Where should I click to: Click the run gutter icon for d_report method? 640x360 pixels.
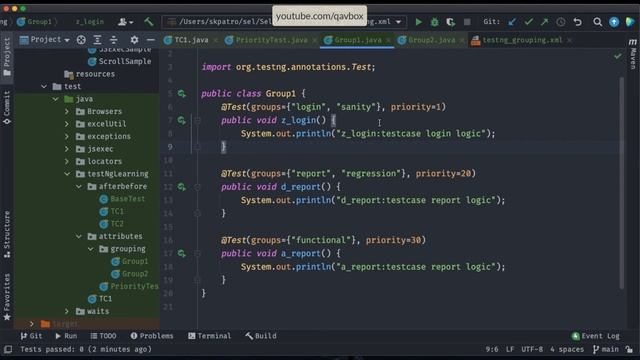182,187
